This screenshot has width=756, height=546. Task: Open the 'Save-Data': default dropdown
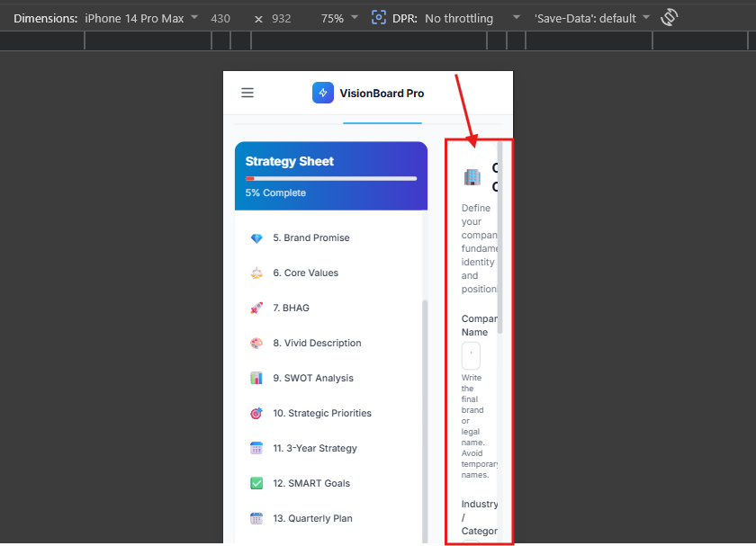(x=591, y=18)
